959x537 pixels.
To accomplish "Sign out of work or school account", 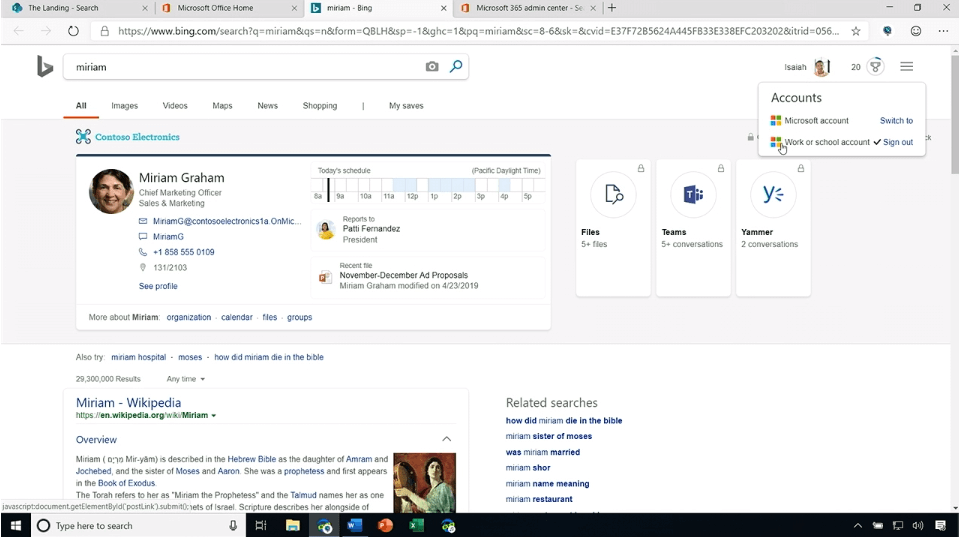I will pyautogui.click(x=898, y=142).
